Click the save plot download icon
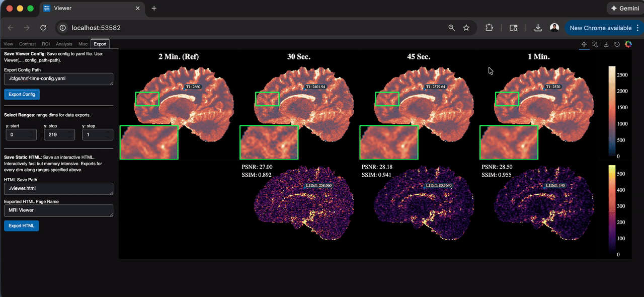The image size is (644, 297). (x=606, y=44)
